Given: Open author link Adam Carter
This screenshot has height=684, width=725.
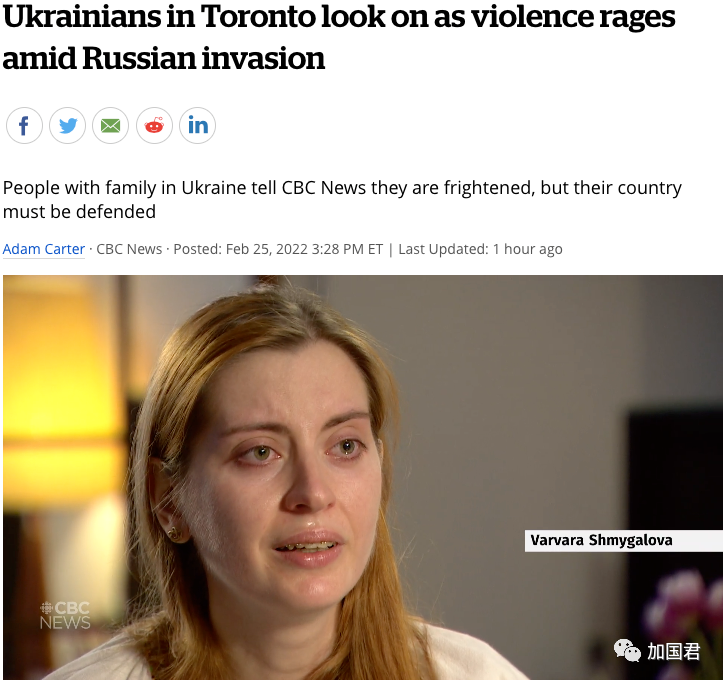Looking at the screenshot, I should [x=44, y=249].
